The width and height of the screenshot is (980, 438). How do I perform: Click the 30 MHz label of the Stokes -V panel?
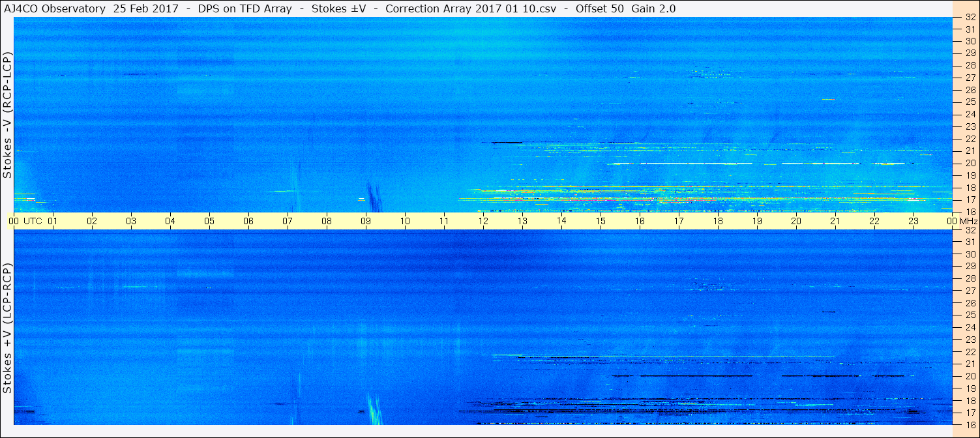(970, 40)
